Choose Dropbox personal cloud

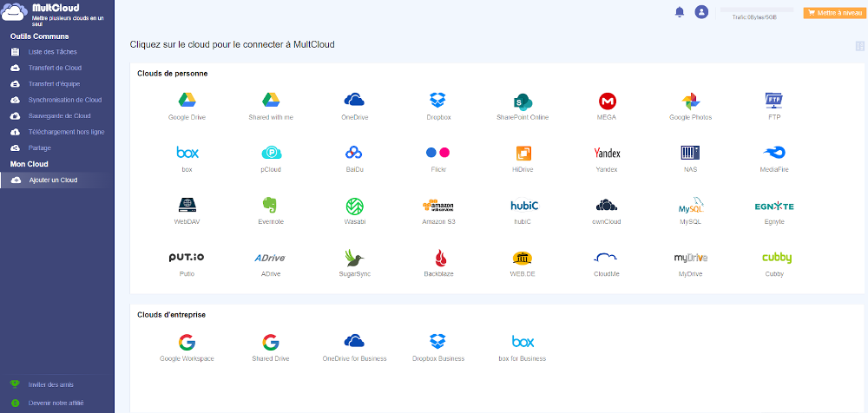438,107
